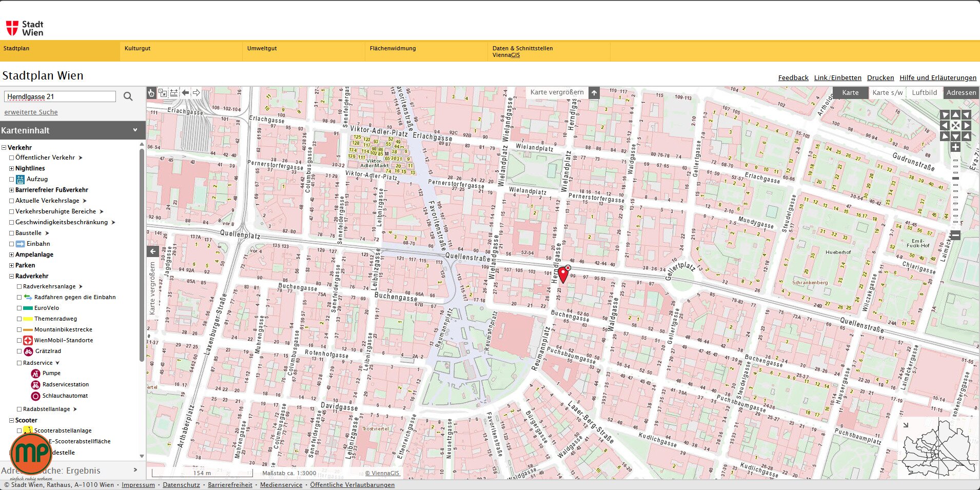Image resolution: width=980 pixels, height=490 pixels.
Task: Expand the Nightlines tree node
Action: click(x=11, y=168)
